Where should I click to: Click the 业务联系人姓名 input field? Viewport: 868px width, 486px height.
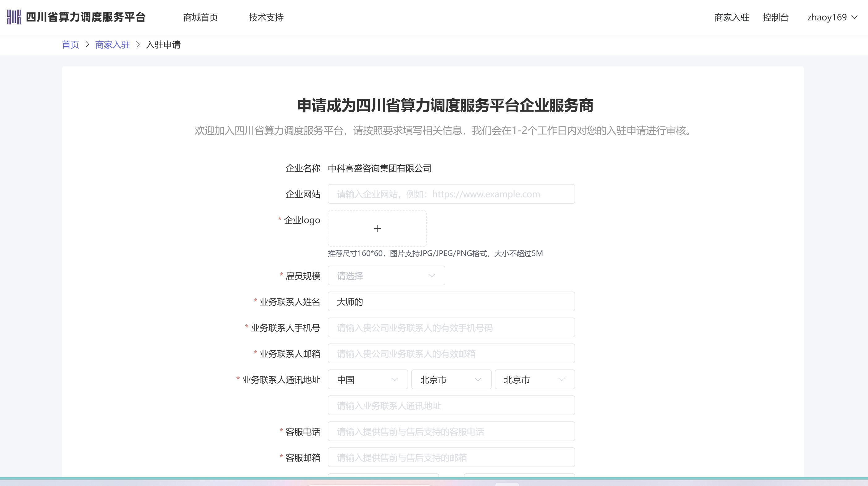coord(451,302)
